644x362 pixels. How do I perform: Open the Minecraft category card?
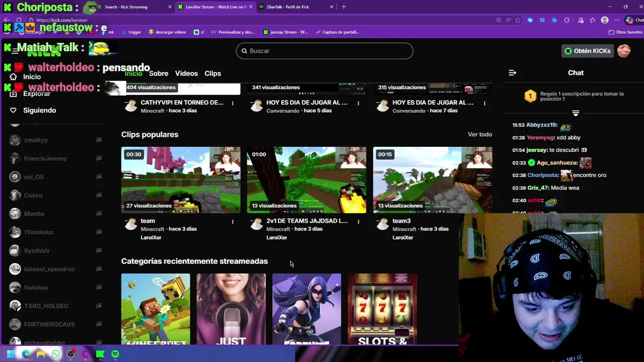tap(155, 309)
